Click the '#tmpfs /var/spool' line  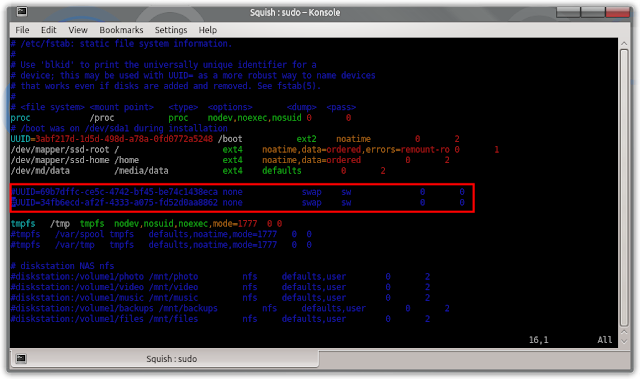pos(161,235)
